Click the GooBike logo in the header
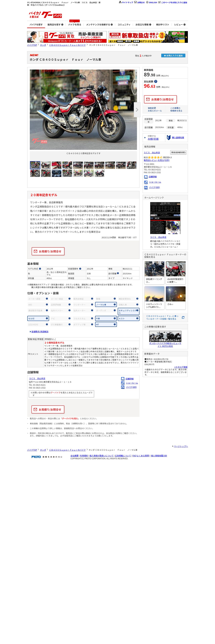 point(45,15)
